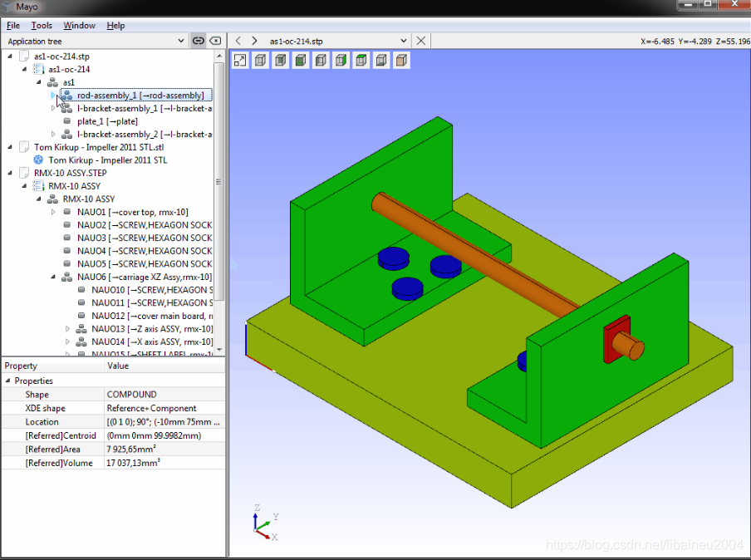Viewport: 751px width, 560px height.
Task: Expand the rod-assembly_1 tree node
Action: pyautogui.click(x=53, y=95)
